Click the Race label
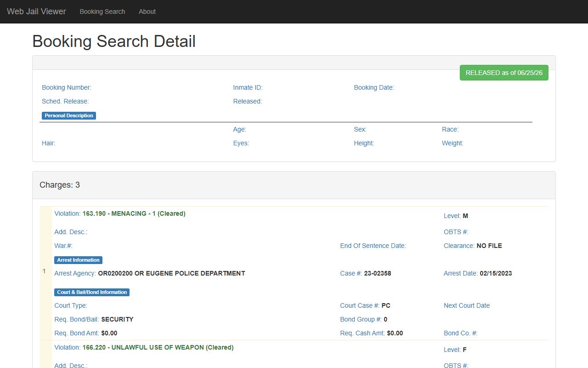The height and width of the screenshot is (368, 588). pos(450,129)
